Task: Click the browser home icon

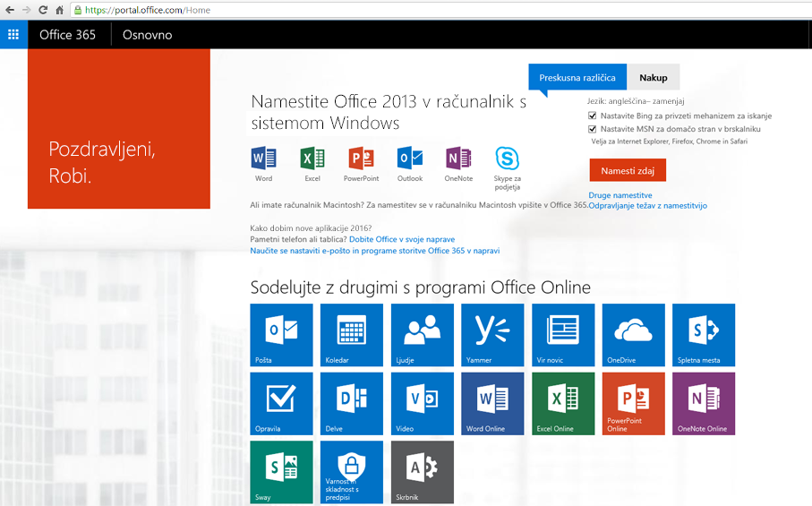Action: tap(60, 10)
